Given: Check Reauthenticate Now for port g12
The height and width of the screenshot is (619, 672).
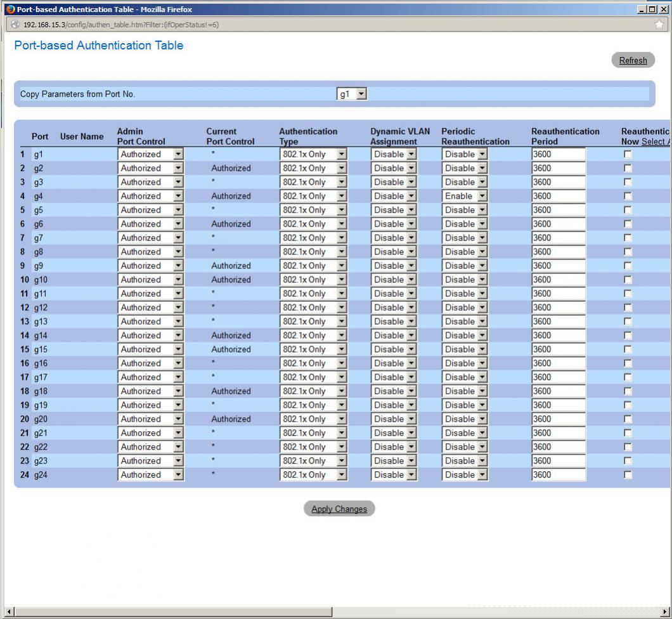Looking at the screenshot, I should tap(628, 308).
